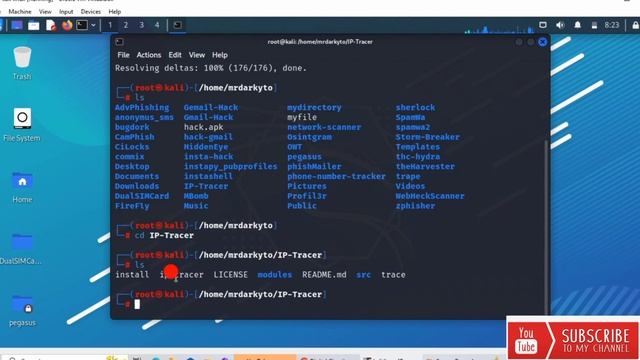Click the 'myfile' file name

302,117
